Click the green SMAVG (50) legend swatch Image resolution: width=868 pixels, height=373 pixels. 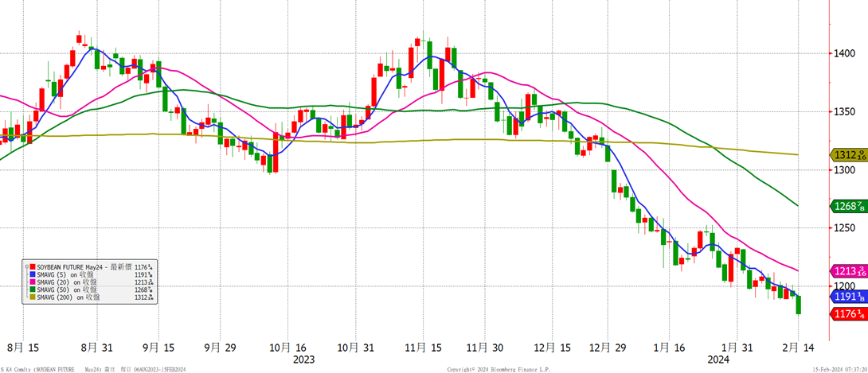(x=33, y=289)
